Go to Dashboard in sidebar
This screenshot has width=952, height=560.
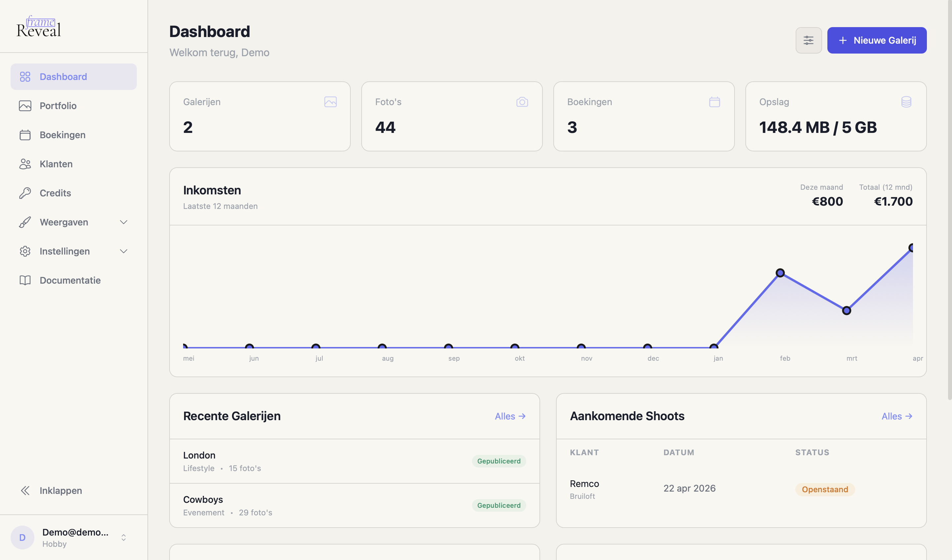(x=74, y=77)
